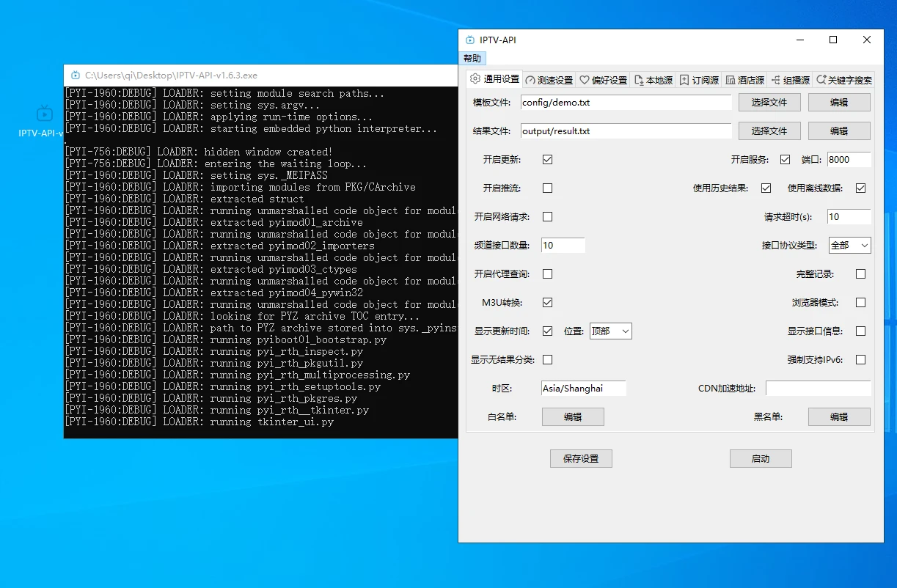Open the 偏好设置 heart tab
Screen dimensions: 897x588
point(603,80)
